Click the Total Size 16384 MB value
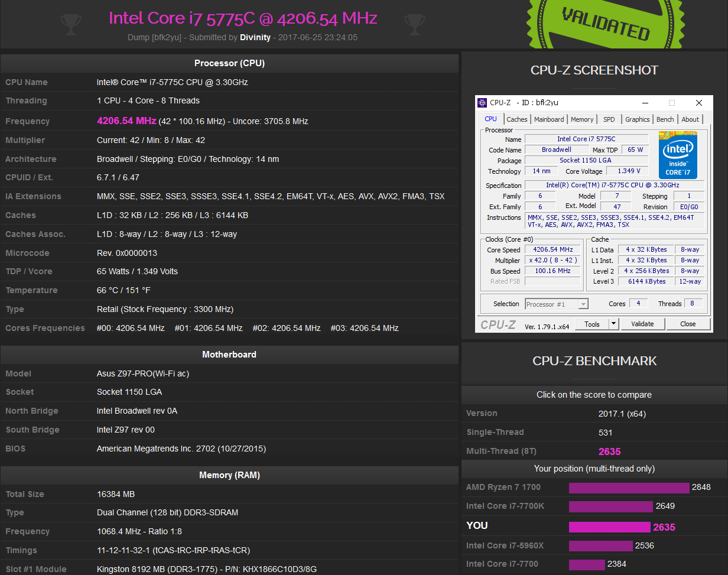This screenshot has height=575, width=728. (x=116, y=494)
